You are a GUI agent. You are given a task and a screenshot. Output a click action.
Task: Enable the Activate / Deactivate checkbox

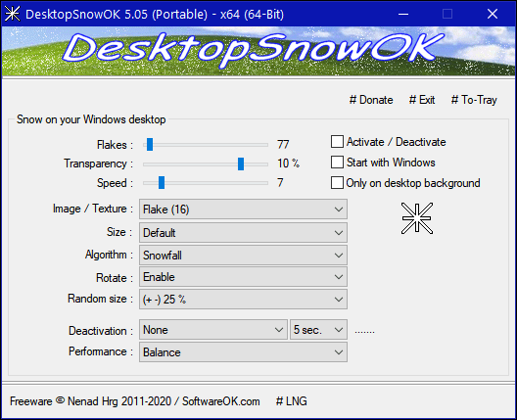[337, 142]
